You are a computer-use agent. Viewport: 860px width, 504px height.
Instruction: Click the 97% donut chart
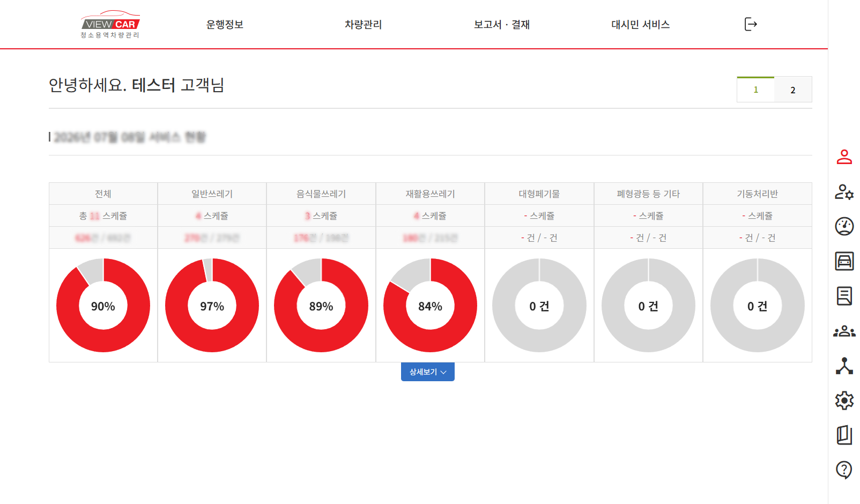pos(212,306)
